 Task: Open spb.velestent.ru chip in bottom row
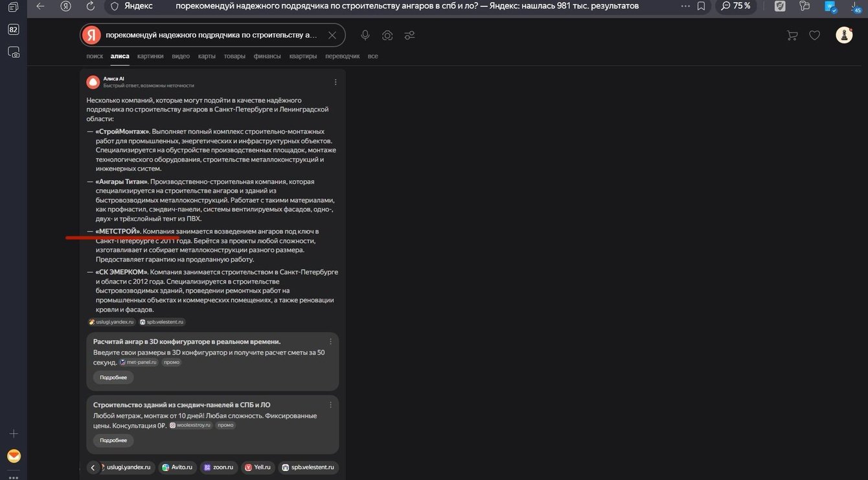tap(308, 467)
